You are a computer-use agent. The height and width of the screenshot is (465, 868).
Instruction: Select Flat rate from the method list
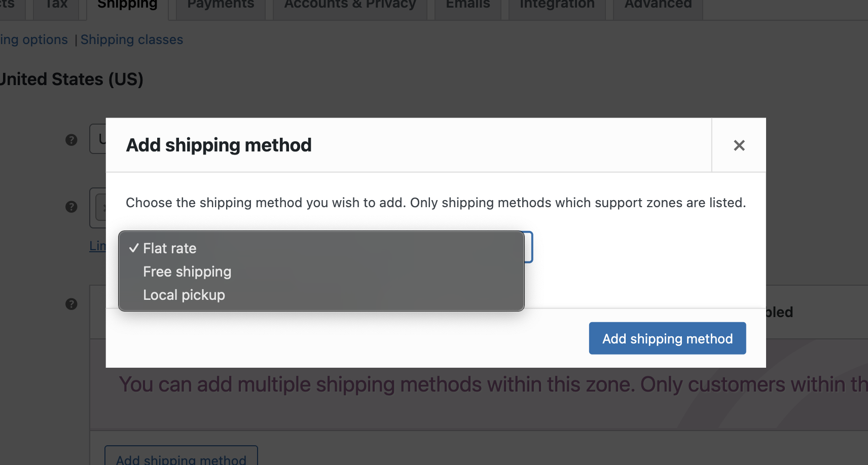point(169,248)
